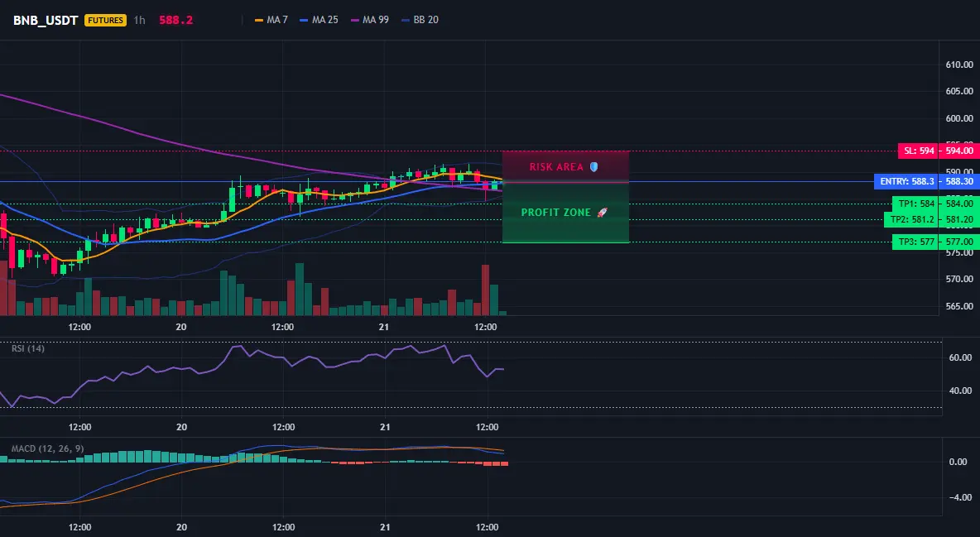Screen dimensions: 980x537
Task: Click the TP2: 581.2 target label
Action: (x=911, y=219)
